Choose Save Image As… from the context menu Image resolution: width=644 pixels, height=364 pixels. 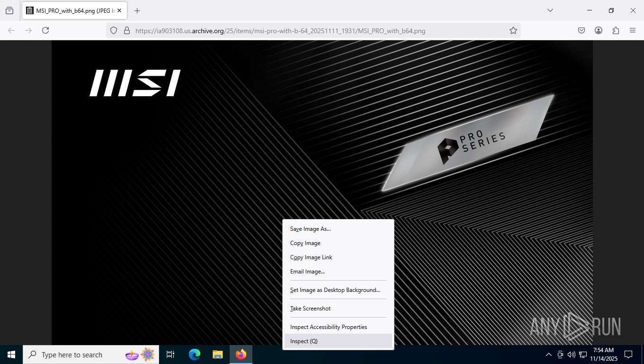pos(338,229)
